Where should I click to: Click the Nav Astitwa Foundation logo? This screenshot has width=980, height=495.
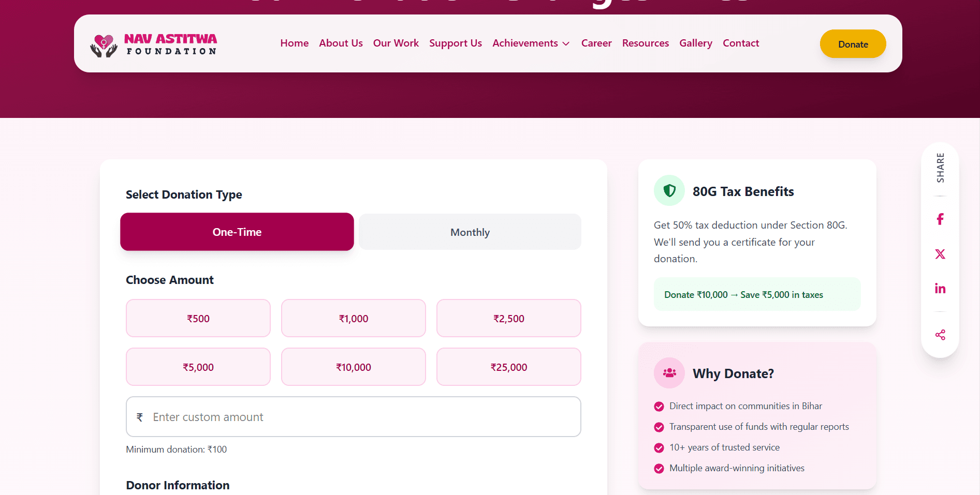click(154, 45)
